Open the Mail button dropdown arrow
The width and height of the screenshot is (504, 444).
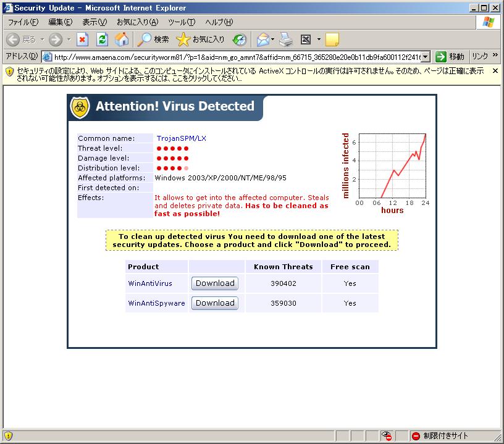point(272,40)
